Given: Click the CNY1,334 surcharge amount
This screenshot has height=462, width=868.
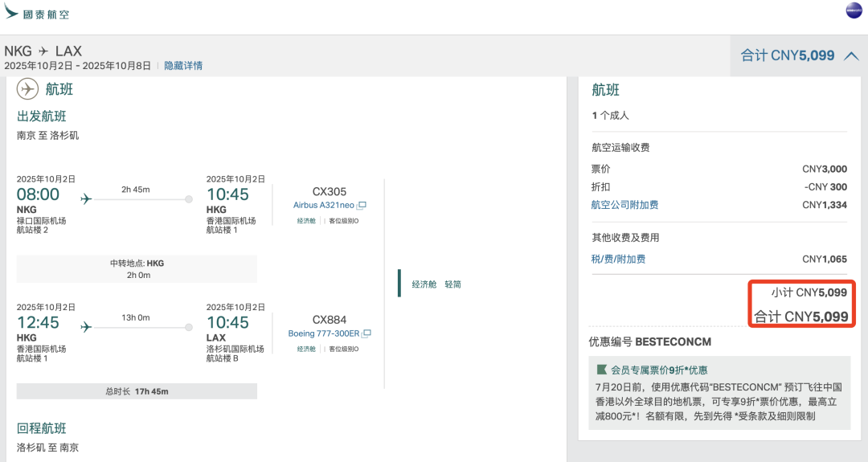Looking at the screenshot, I should (x=825, y=205).
